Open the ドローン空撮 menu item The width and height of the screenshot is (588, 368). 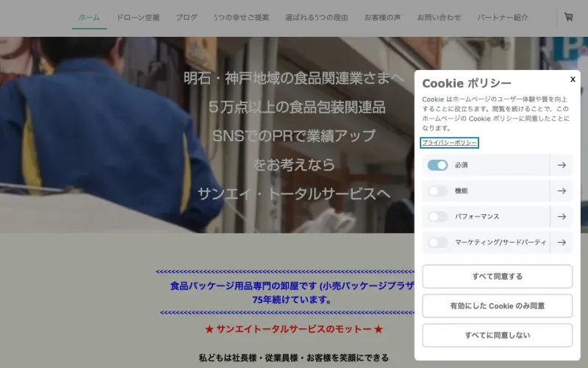(138, 17)
